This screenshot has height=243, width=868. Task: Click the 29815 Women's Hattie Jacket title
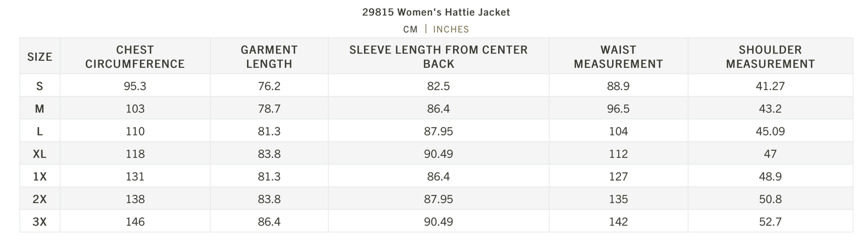click(x=436, y=12)
